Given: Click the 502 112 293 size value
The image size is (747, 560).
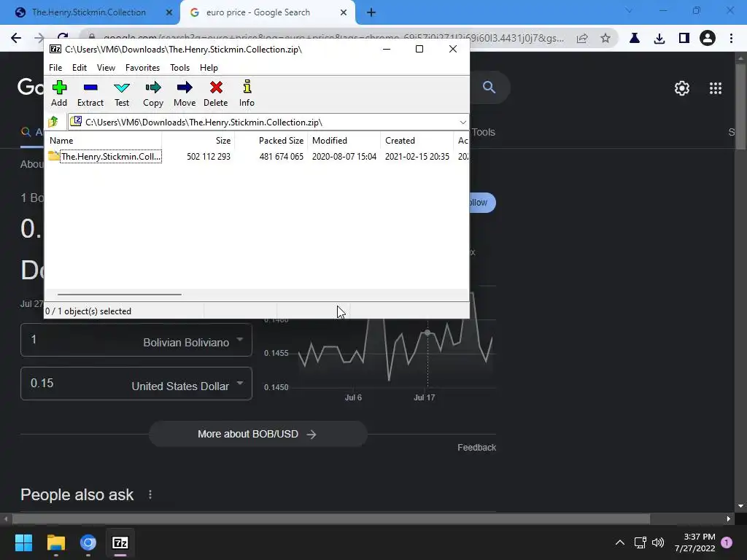Looking at the screenshot, I should 208,157.
